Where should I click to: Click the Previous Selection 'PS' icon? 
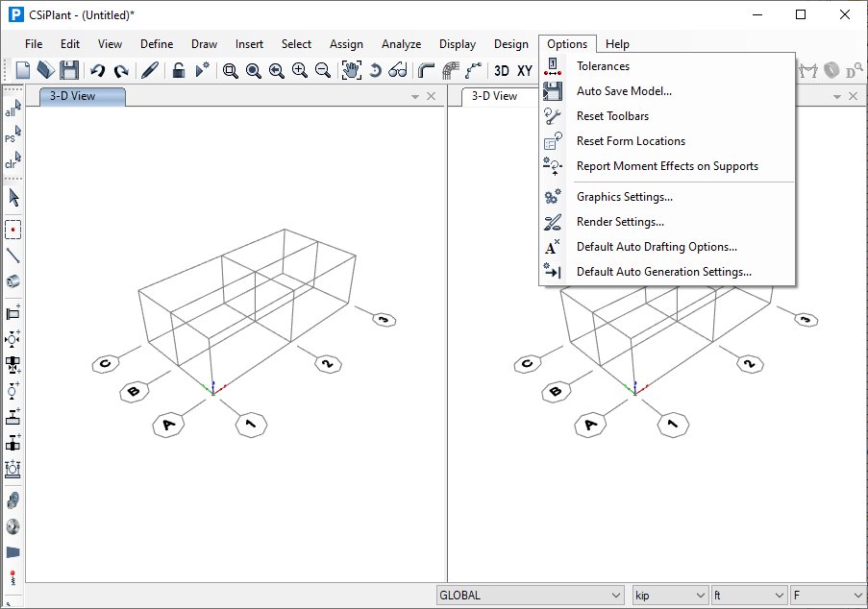(12, 135)
